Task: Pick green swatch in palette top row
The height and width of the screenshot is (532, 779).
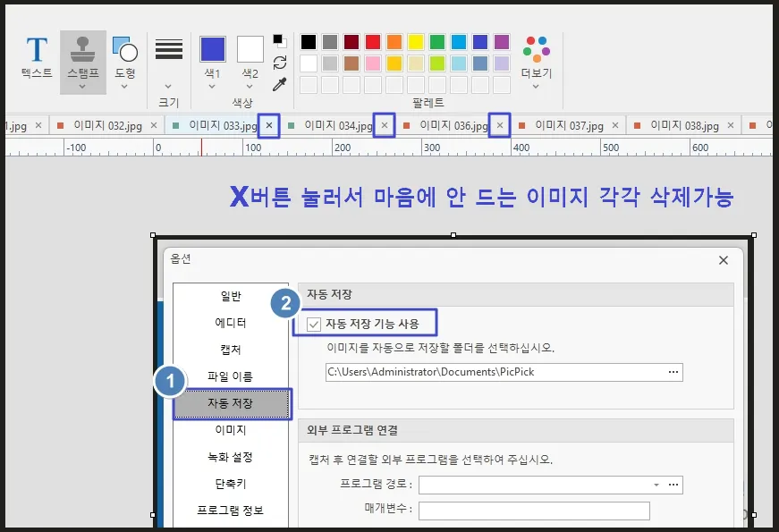Action: 437,42
